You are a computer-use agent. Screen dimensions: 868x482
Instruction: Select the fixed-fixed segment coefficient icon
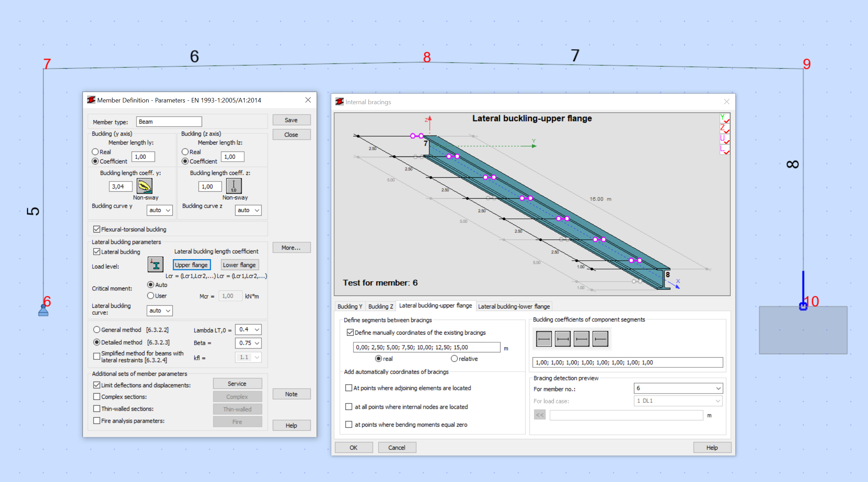click(563, 338)
